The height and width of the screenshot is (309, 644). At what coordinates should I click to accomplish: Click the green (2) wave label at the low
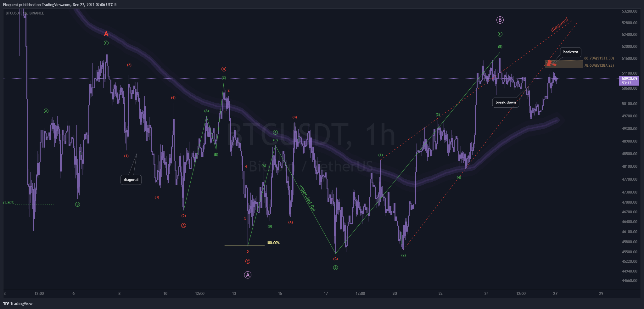[x=403, y=256]
